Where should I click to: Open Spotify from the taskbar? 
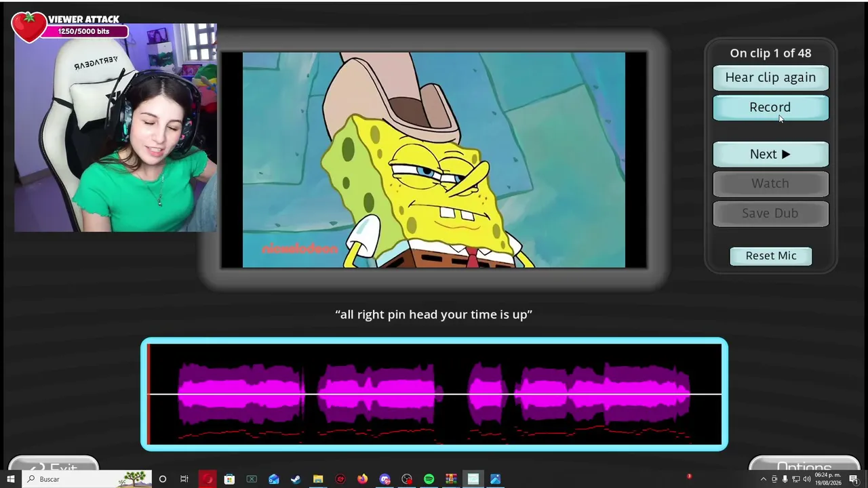429,479
